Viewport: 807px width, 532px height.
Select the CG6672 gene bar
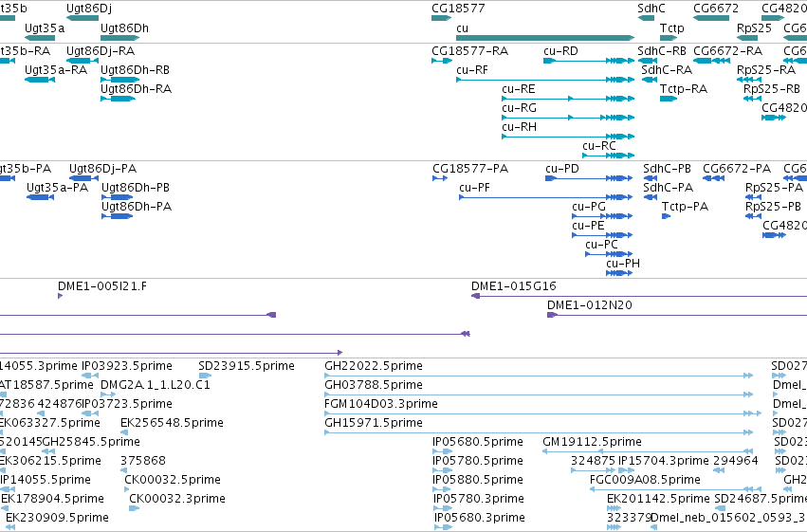pyautogui.click(x=711, y=18)
